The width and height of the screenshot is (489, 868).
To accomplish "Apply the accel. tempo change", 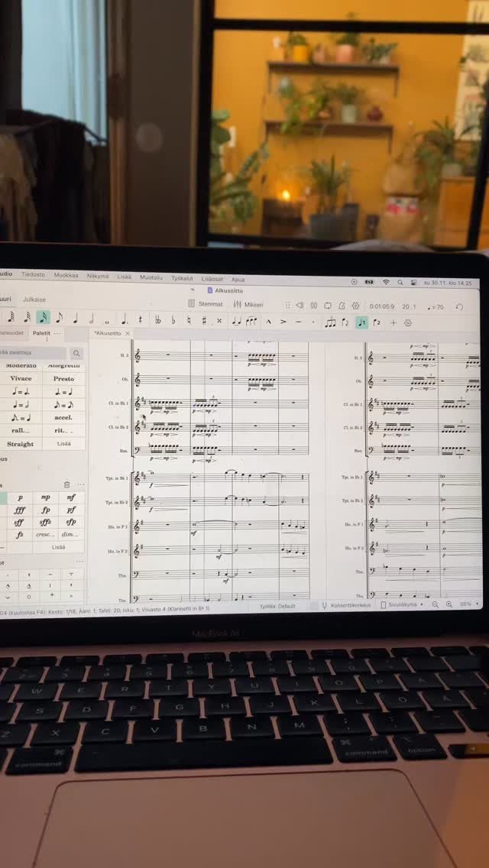I will [x=63, y=417].
